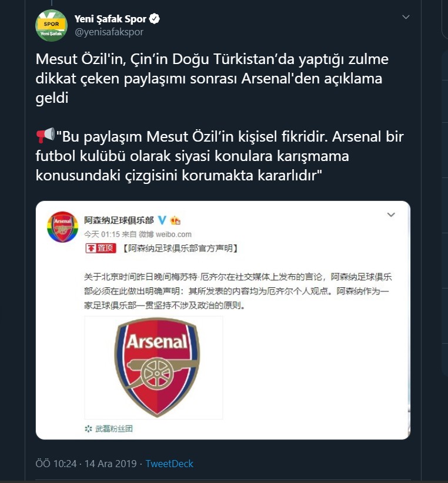
Task: Expand the Weibo post chevron dropdown
Action: coord(391,216)
